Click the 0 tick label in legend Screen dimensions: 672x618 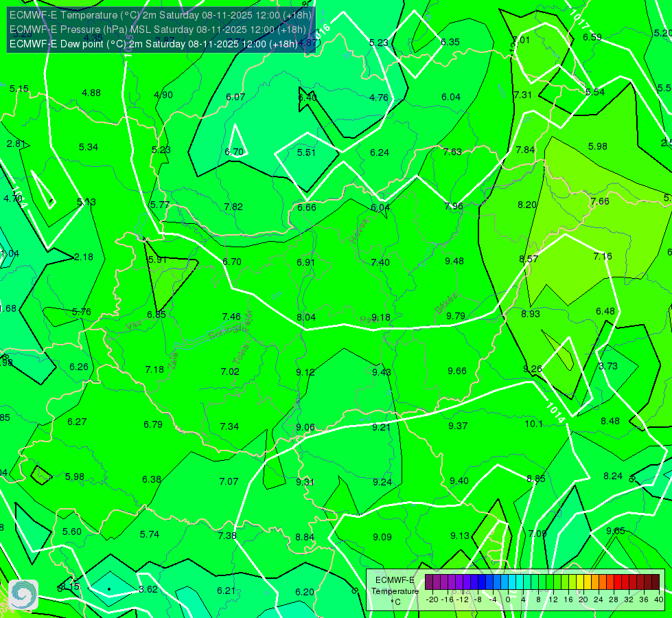508,599
